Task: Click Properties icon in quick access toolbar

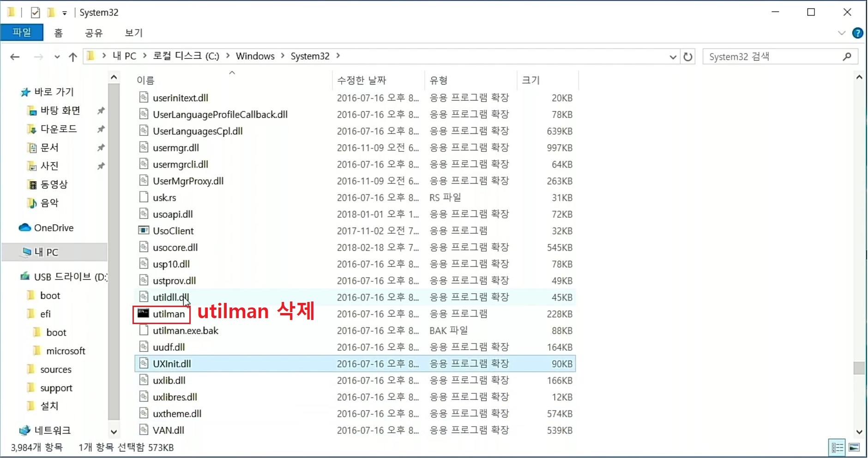Action: (36, 12)
